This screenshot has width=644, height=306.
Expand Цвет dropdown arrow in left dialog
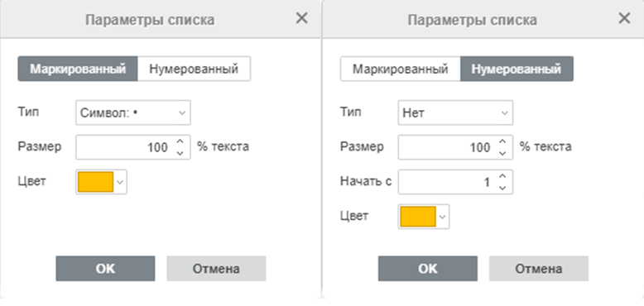[120, 182]
